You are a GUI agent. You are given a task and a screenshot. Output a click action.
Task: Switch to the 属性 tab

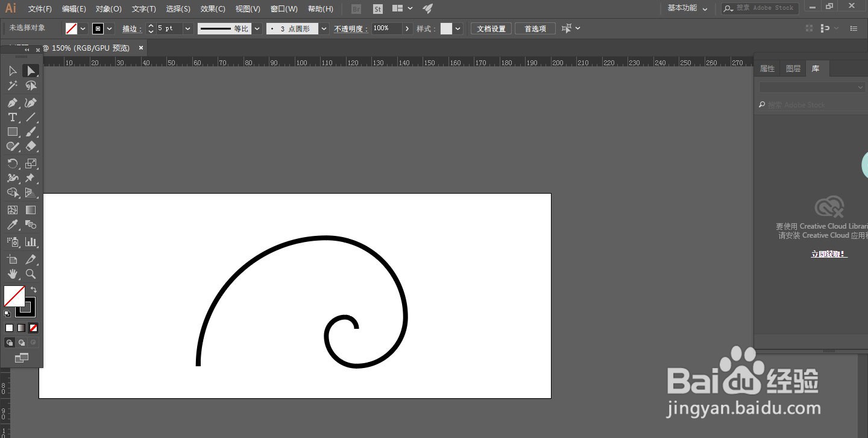tap(767, 69)
